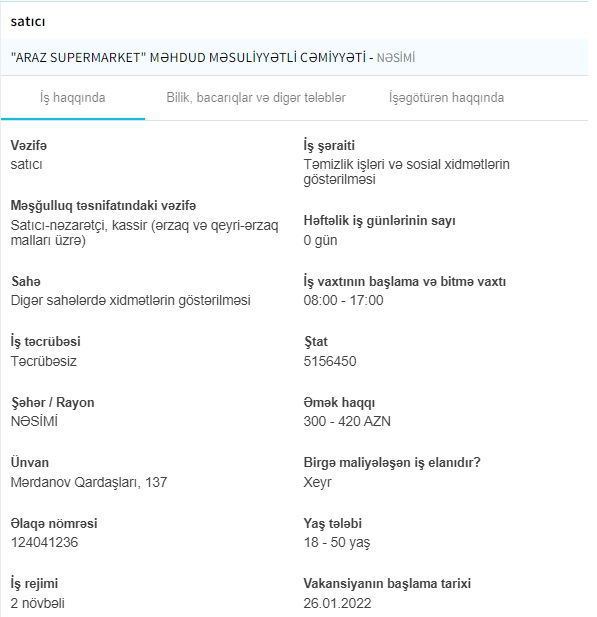The image size is (597, 617).
Task: Select the age requirement 18 - 50 yaş
Action: 336,542
